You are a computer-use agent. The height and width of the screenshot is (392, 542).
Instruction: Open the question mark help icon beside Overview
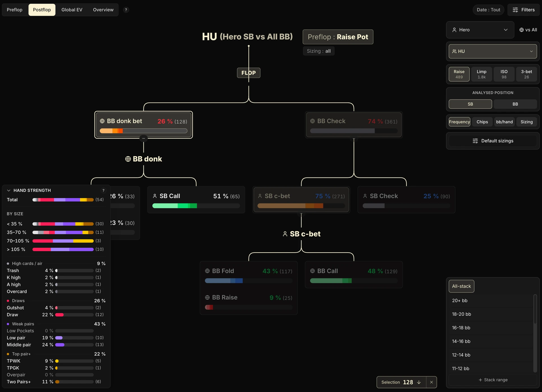pos(126,10)
